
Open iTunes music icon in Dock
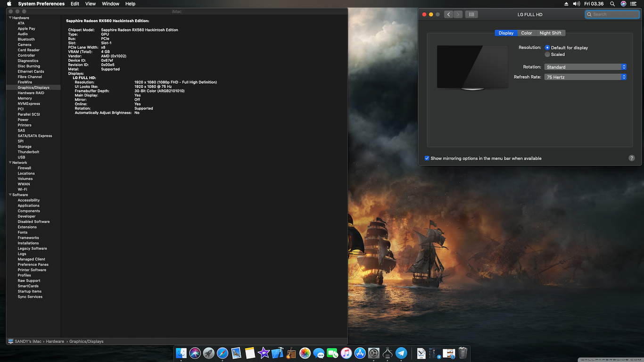[x=347, y=353]
